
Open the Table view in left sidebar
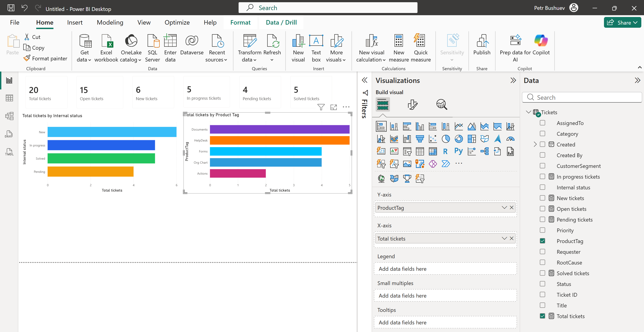[9, 98]
